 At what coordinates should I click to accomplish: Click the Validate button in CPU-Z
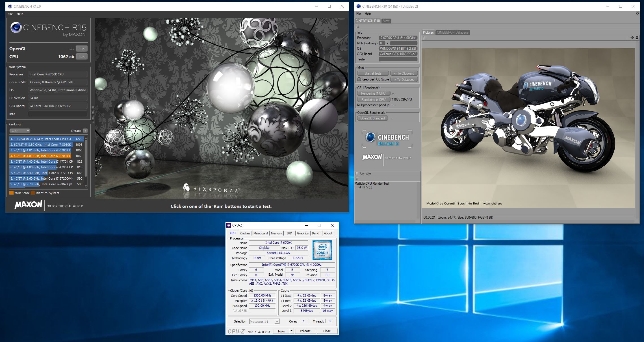click(x=305, y=331)
